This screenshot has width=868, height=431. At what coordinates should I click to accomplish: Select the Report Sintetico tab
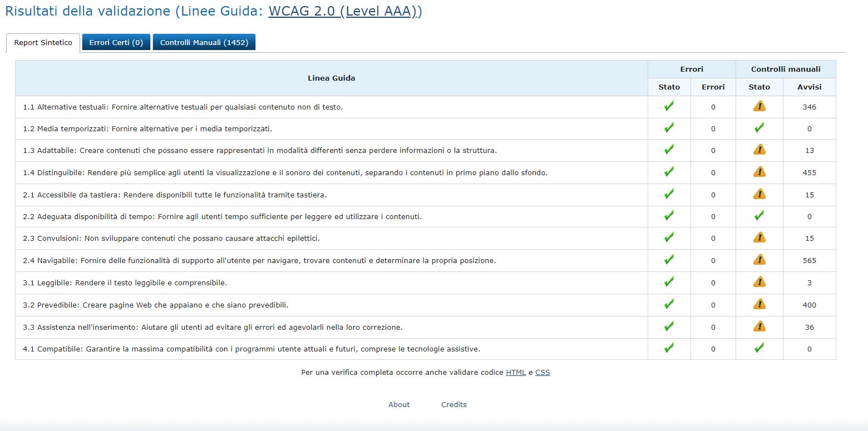pyautogui.click(x=43, y=43)
